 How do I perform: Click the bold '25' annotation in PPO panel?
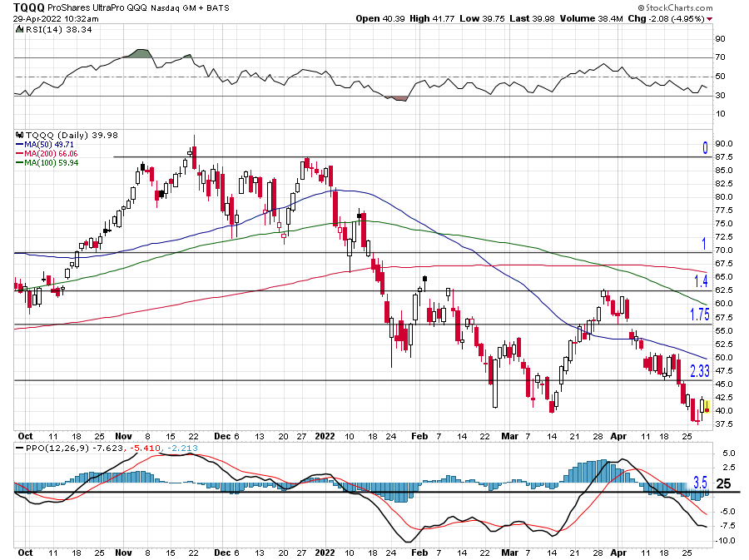click(x=723, y=484)
